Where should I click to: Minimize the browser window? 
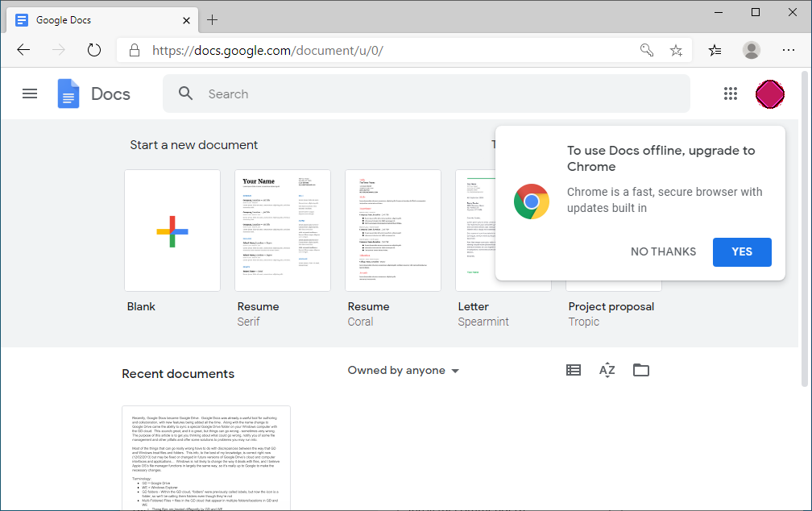tap(719, 12)
